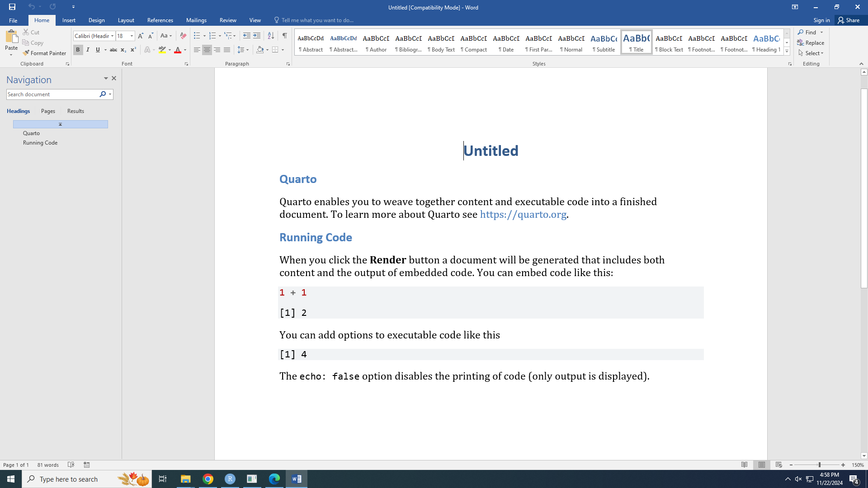The image size is (868, 488).
Task: Open the font name dropdown
Action: point(112,36)
